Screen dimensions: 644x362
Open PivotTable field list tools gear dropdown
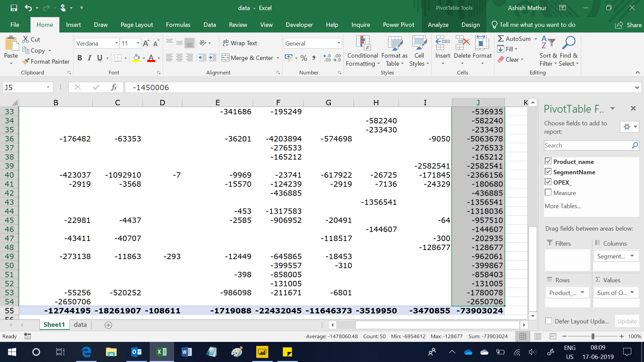point(630,127)
